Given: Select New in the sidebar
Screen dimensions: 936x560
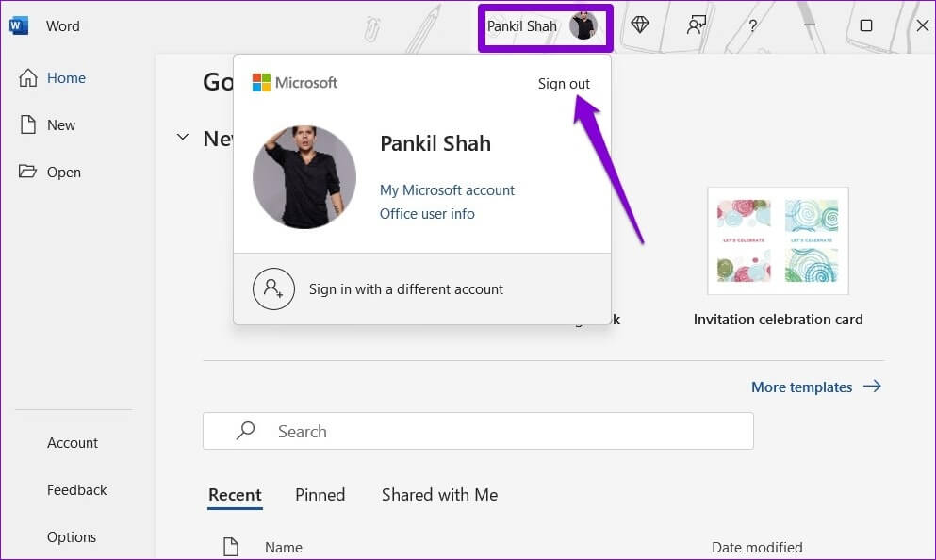Looking at the screenshot, I should [61, 124].
